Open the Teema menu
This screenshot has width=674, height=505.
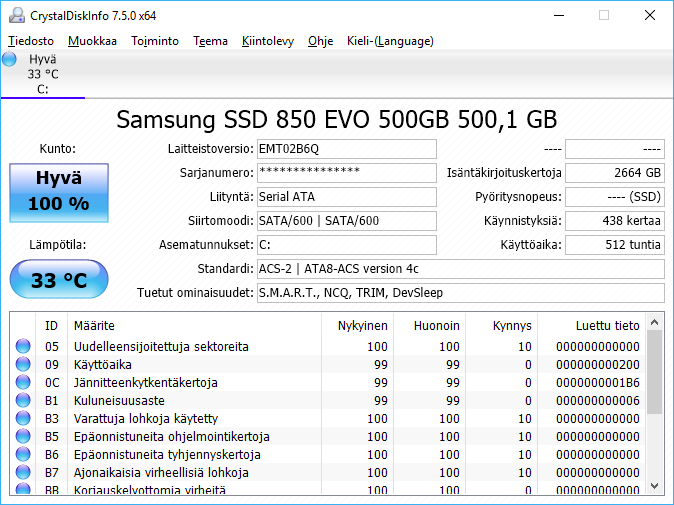[210, 41]
